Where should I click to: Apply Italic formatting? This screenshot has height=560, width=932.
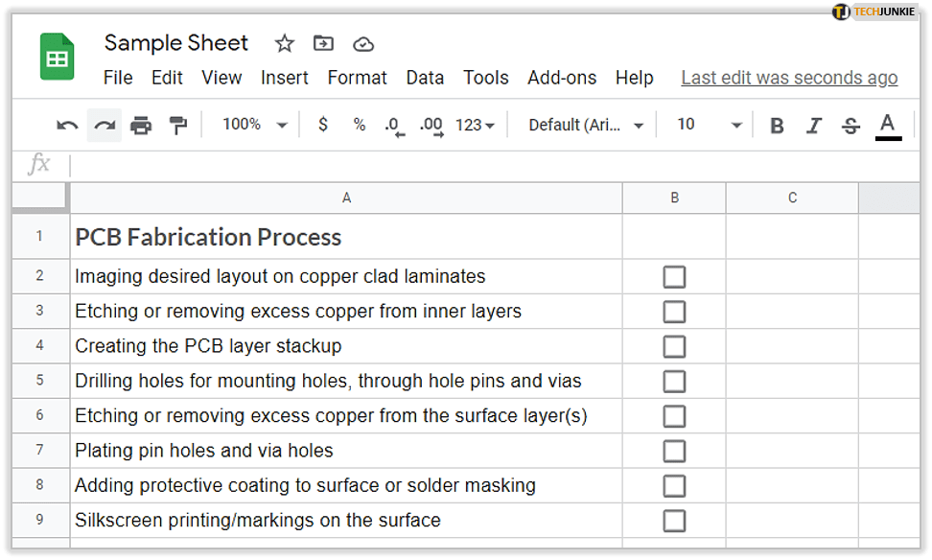[x=814, y=126]
